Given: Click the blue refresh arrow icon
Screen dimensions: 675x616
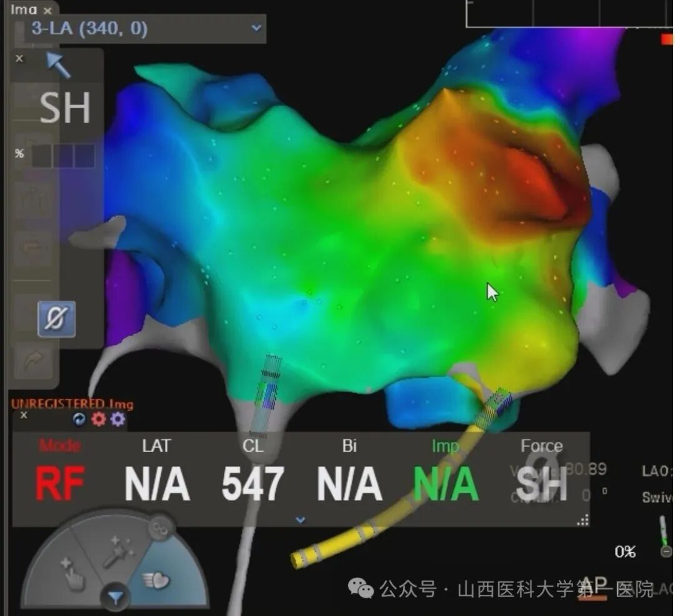Looking at the screenshot, I should tap(79, 419).
